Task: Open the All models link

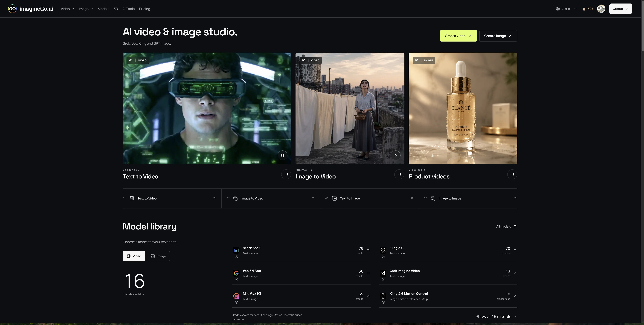Action: tap(507, 226)
